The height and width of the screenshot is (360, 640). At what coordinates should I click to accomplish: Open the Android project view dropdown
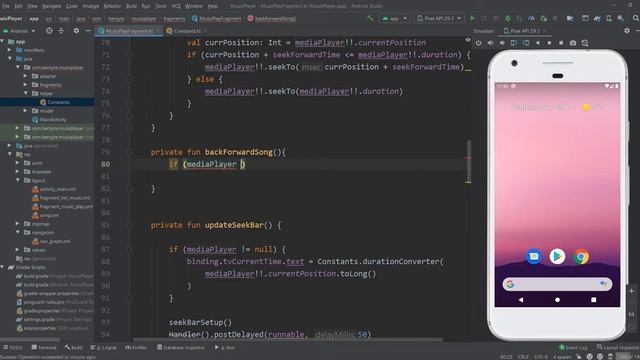tap(19, 31)
